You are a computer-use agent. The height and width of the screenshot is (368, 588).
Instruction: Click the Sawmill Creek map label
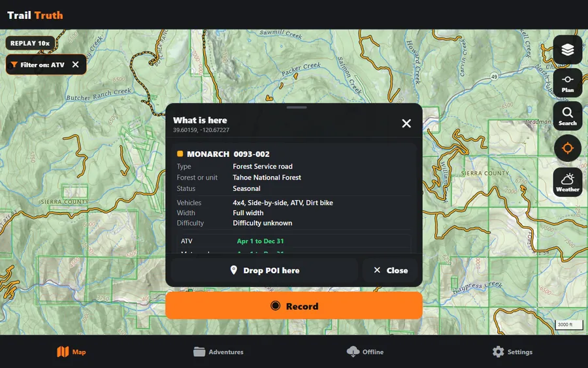coord(280,34)
